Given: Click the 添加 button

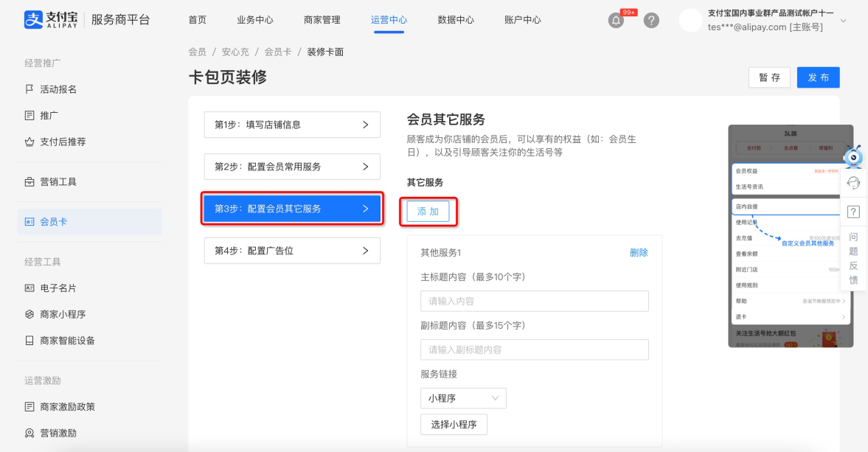Looking at the screenshot, I should click(428, 212).
